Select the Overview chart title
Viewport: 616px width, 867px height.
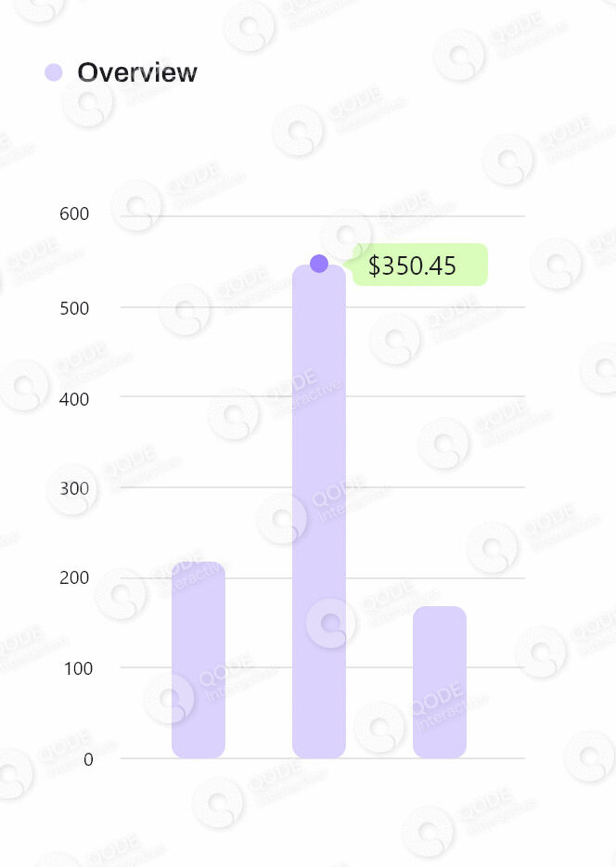coord(137,72)
